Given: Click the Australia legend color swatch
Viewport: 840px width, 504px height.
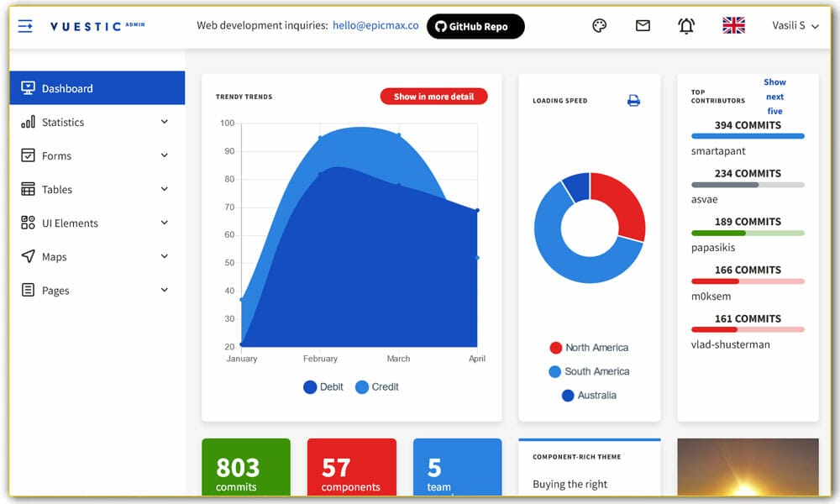Looking at the screenshot, I should click(568, 396).
